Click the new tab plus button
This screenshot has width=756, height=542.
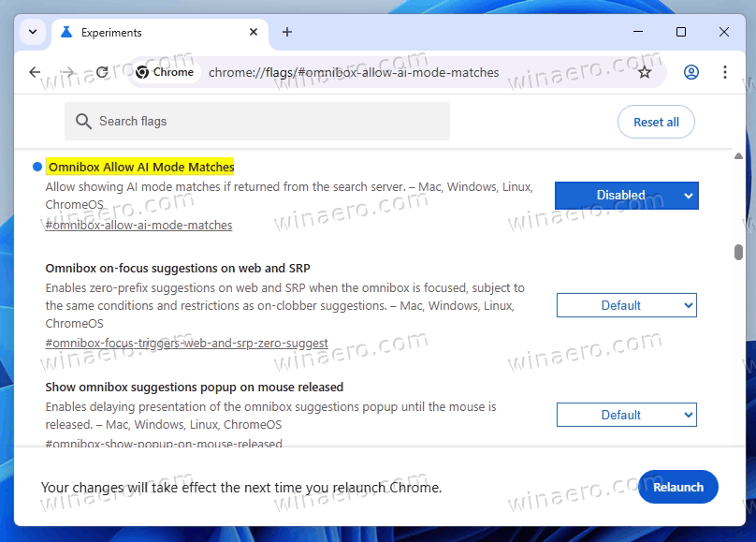click(x=287, y=32)
